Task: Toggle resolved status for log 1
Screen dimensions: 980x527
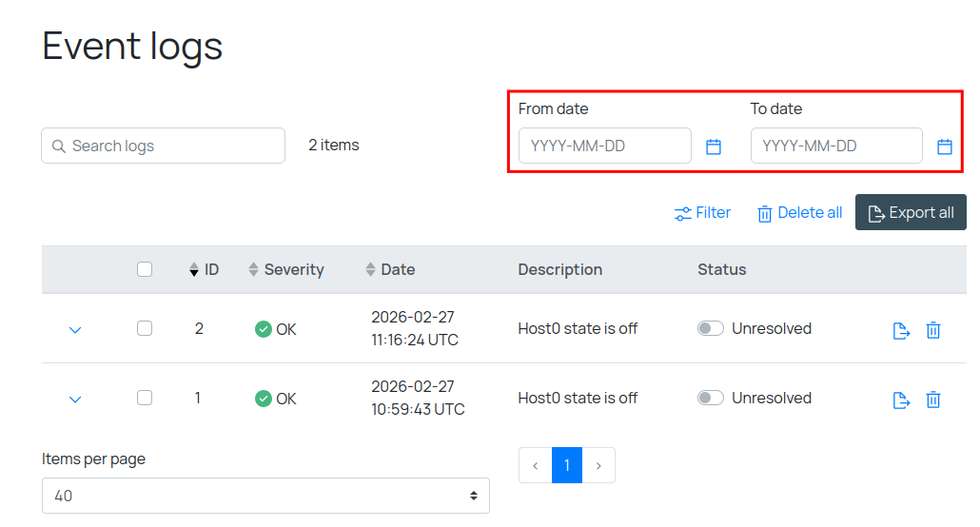Action: [711, 398]
